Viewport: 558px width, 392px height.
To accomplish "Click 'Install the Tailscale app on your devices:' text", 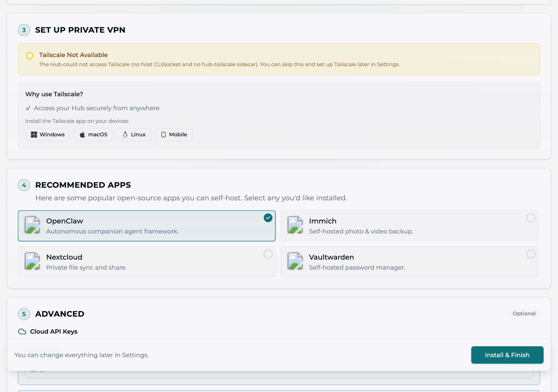I will click(x=77, y=121).
